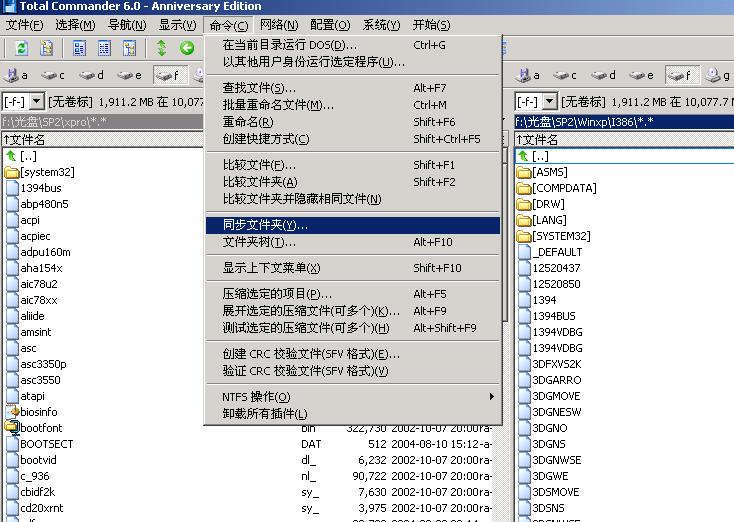Click the biosinfo file icon

tap(13, 412)
